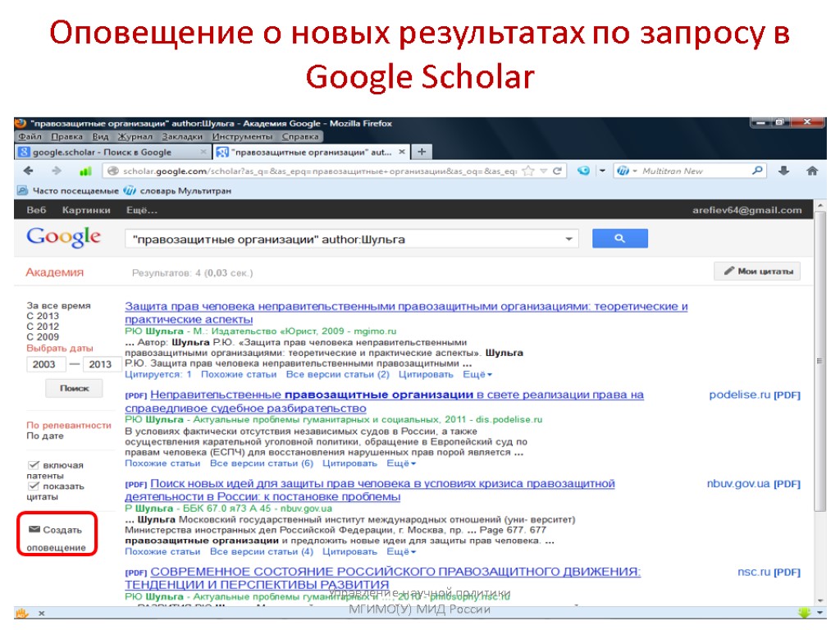This screenshot has width=840, height=630.
Task: Toggle показать цитаты checkbox
Action: click(34, 486)
